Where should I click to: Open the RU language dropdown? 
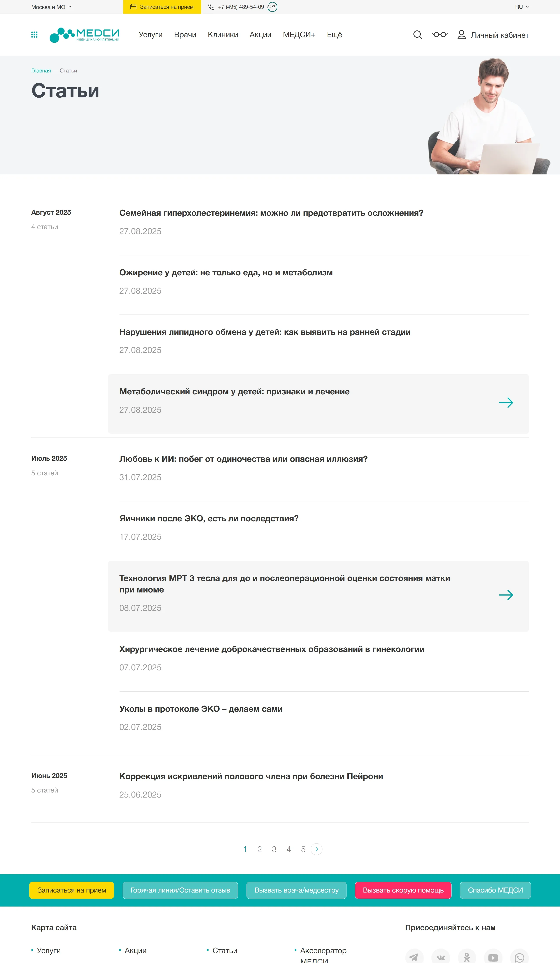[521, 7]
